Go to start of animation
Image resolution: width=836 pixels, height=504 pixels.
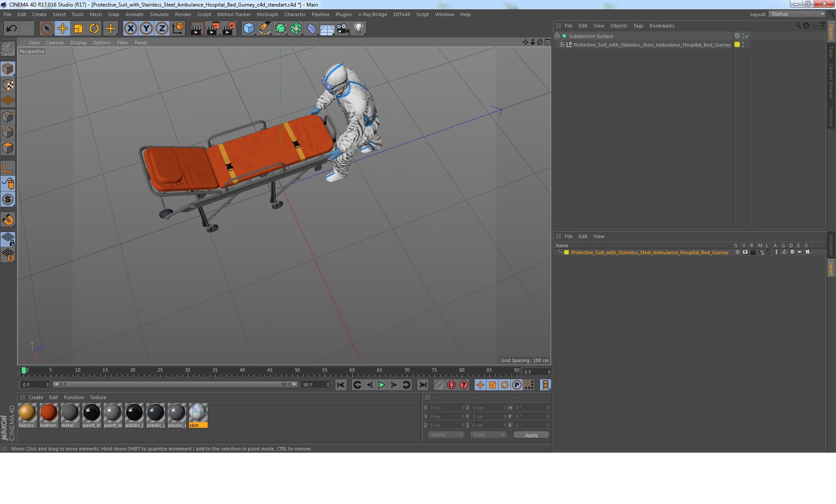coord(341,385)
